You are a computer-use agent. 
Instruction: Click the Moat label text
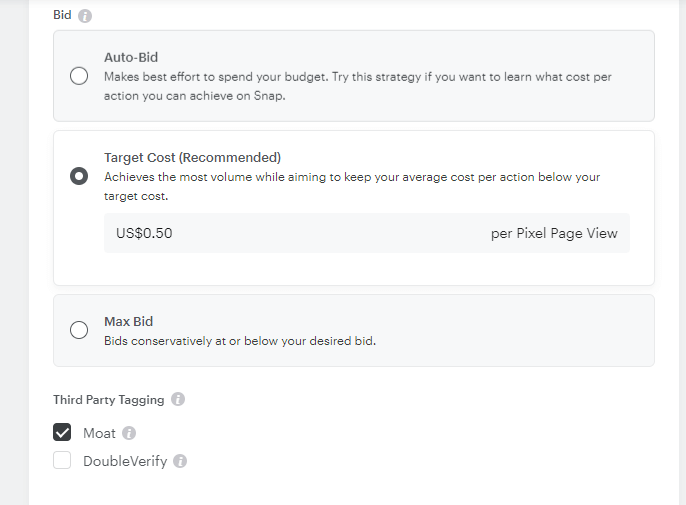(x=99, y=433)
